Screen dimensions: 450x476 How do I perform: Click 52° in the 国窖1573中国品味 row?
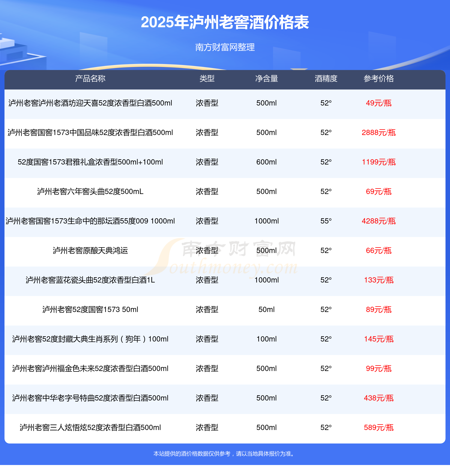(x=326, y=132)
